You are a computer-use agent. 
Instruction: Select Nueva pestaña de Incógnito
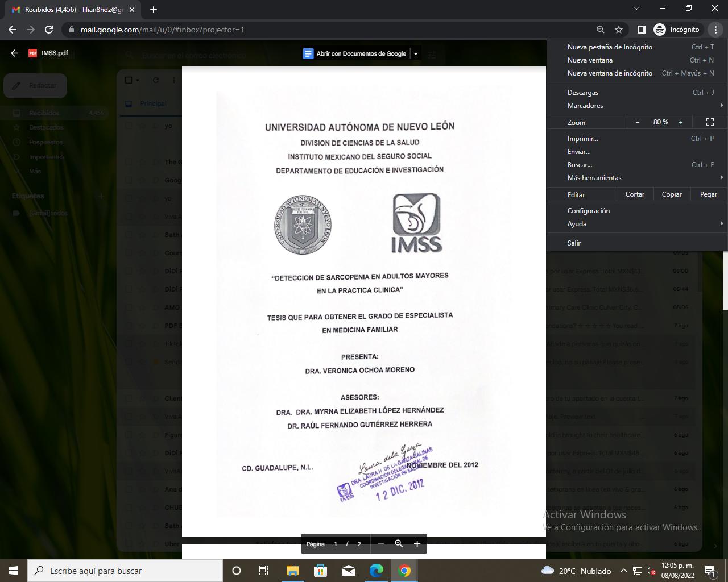[637, 47]
